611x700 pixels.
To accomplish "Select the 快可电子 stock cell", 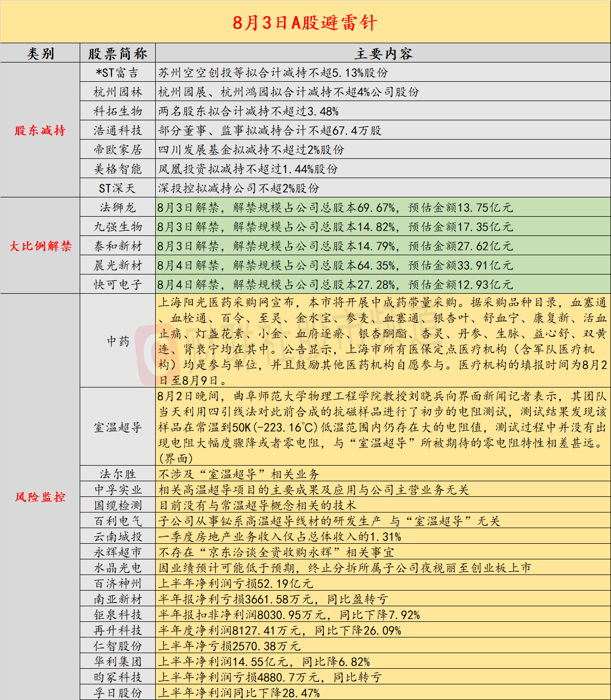I will [x=118, y=285].
